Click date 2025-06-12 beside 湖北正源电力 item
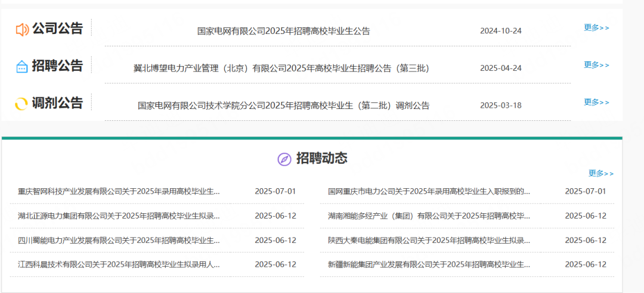Image resolution: width=644 pixels, height=293 pixels. (275, 216)
